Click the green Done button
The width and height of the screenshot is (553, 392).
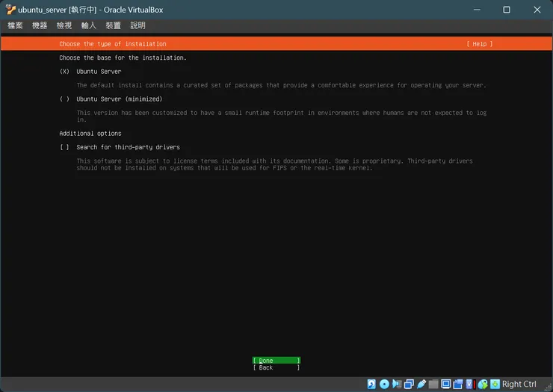276,361
